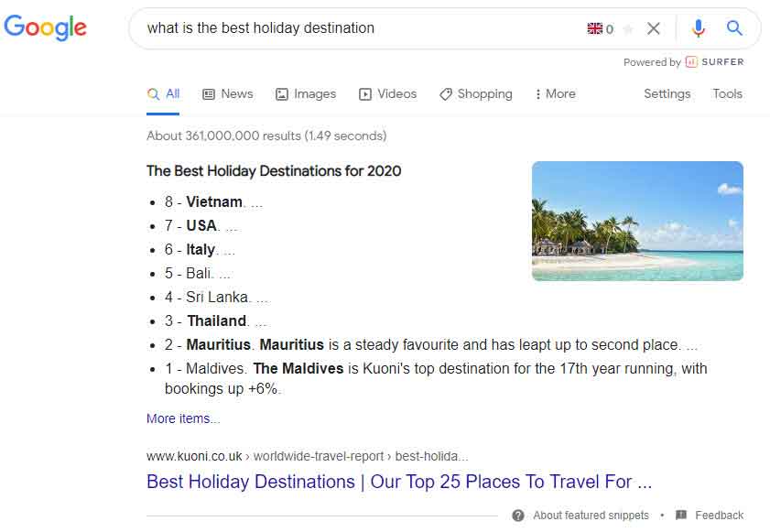Viewport: 770px width, 532px height.
Task: Open the Best Holiday Destinations Kuoni result
Action: 399,482
